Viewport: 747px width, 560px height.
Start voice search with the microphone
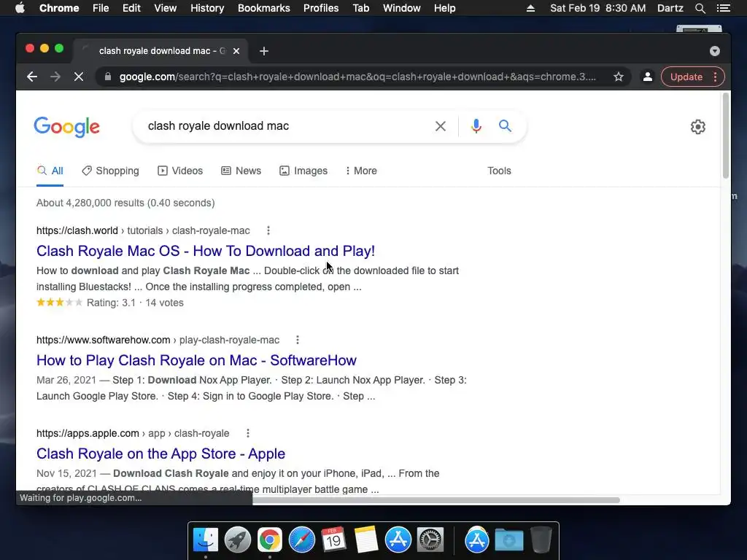click(x=476, y=125)
